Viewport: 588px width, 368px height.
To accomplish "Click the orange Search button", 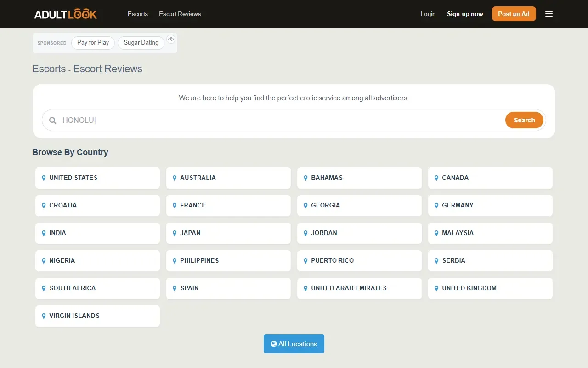I will pos(524,121).
